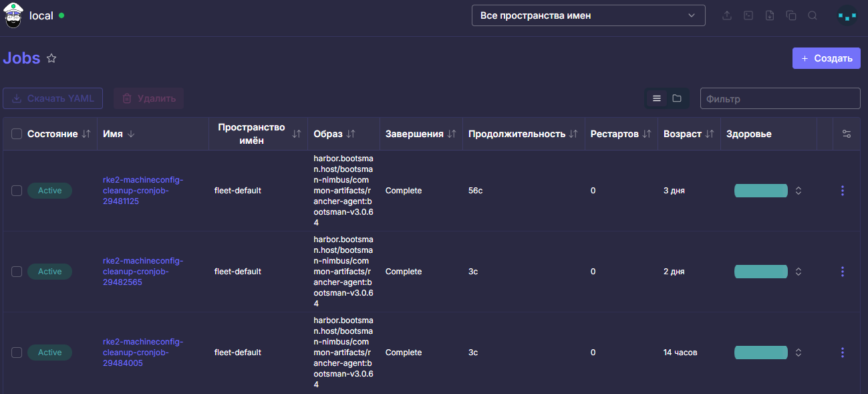Image resolution: width=868 pixels, height=394 pixels.
Task: Open job rke2-machineconfig-cleanup-cronjob-29482565 link
Action: [143, 272]
